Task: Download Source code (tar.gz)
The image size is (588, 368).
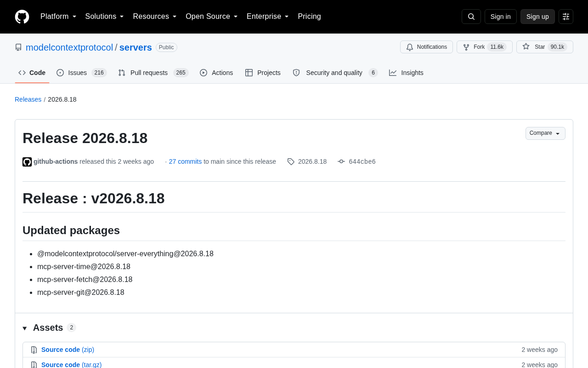Action: tap(71, 365)
